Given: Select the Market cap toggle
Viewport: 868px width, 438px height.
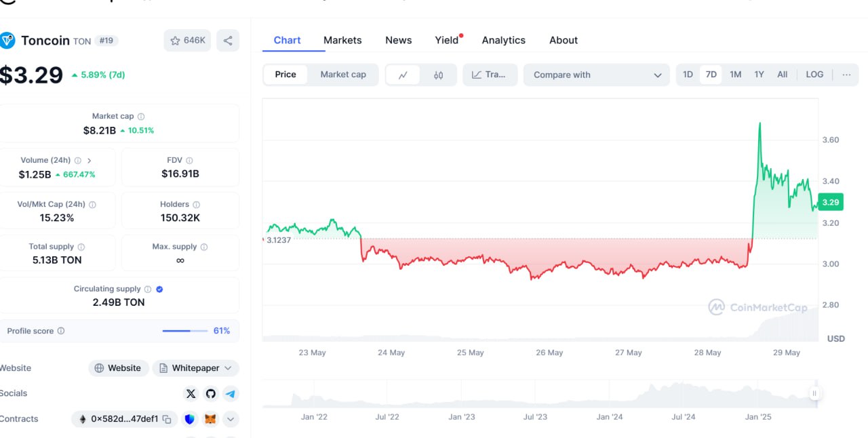Looking at the screenshot, I should [x=343, y=75].
